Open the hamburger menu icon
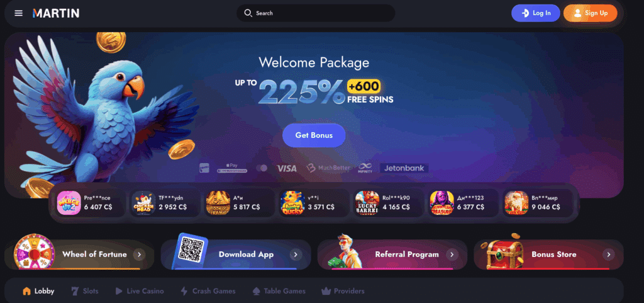The height and width of the screenshot is (303, 644). (x=18, y=13)
